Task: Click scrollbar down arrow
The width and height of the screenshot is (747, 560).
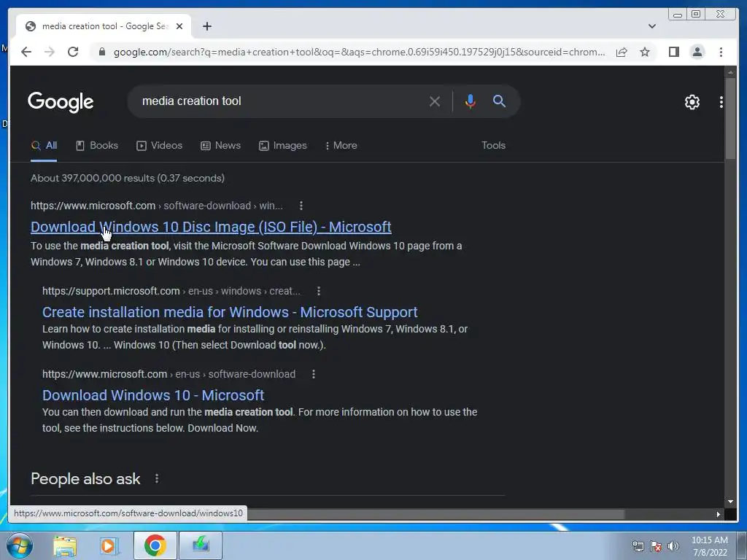Action: click(730, 502)
